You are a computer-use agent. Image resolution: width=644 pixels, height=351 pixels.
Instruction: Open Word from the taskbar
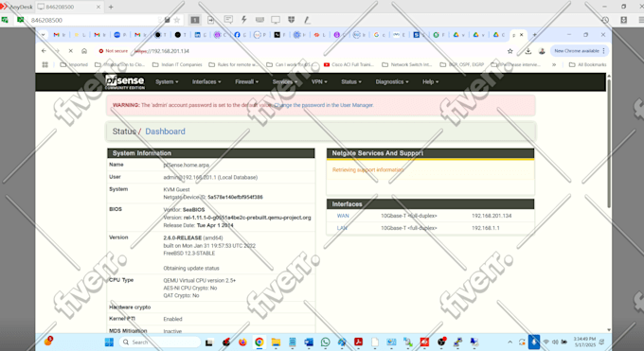point(309,342)
